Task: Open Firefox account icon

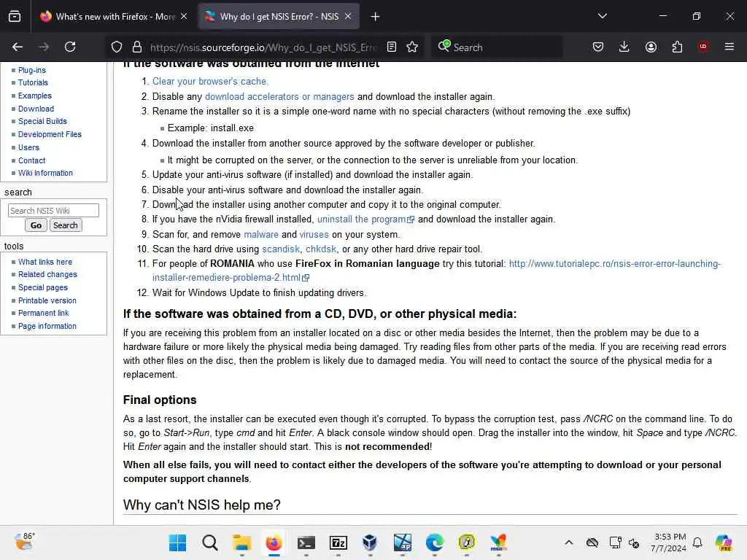Action: point(651,47)
